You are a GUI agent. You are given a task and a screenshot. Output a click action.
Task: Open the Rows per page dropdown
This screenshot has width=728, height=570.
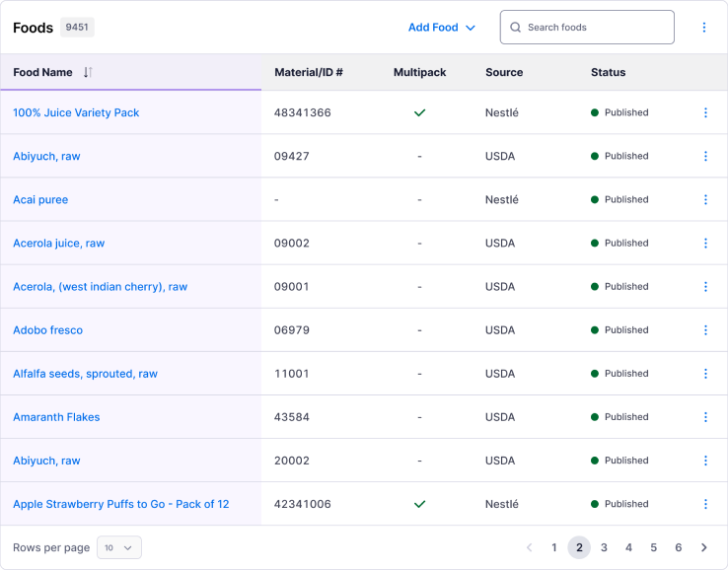[119, 547]
